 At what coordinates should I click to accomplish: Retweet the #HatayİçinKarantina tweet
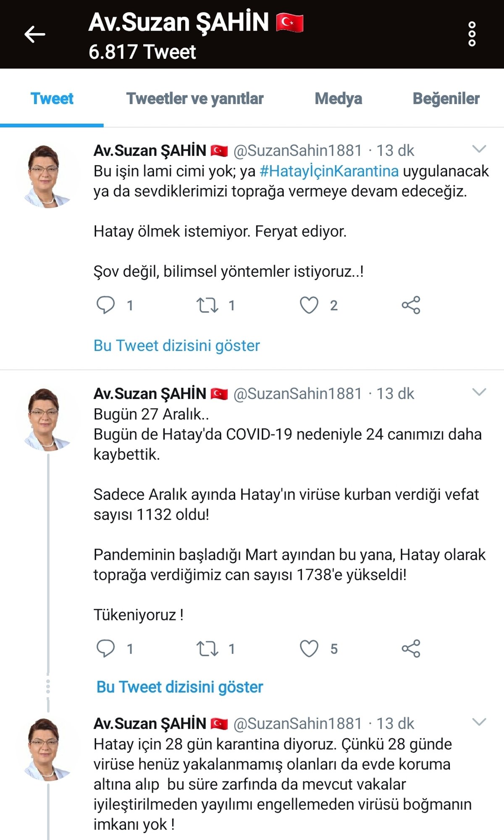207,305
